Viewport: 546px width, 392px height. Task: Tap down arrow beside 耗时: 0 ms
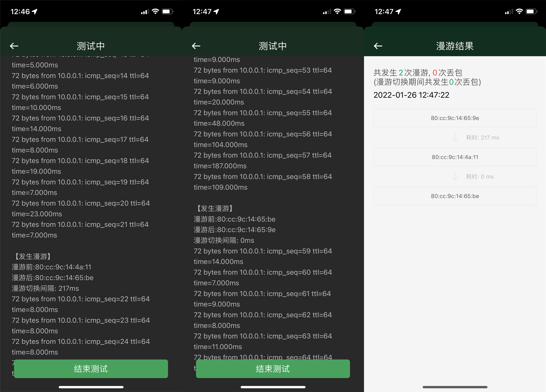tap(455, 176)
